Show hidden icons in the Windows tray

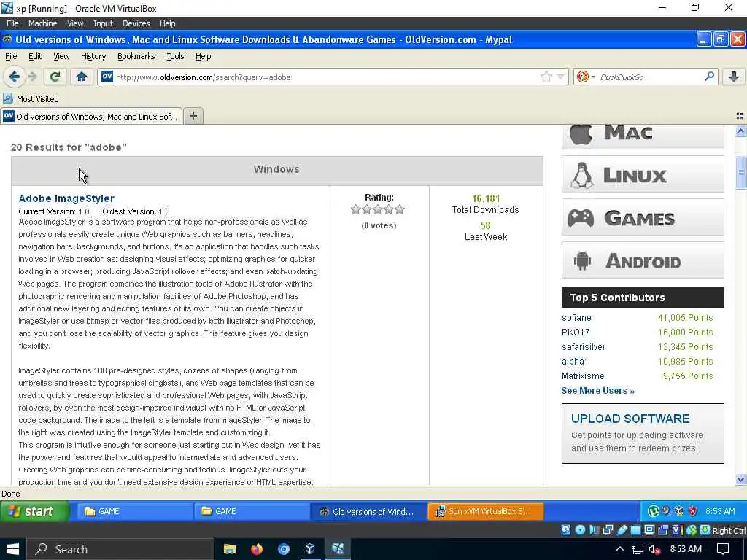point(620,549)
